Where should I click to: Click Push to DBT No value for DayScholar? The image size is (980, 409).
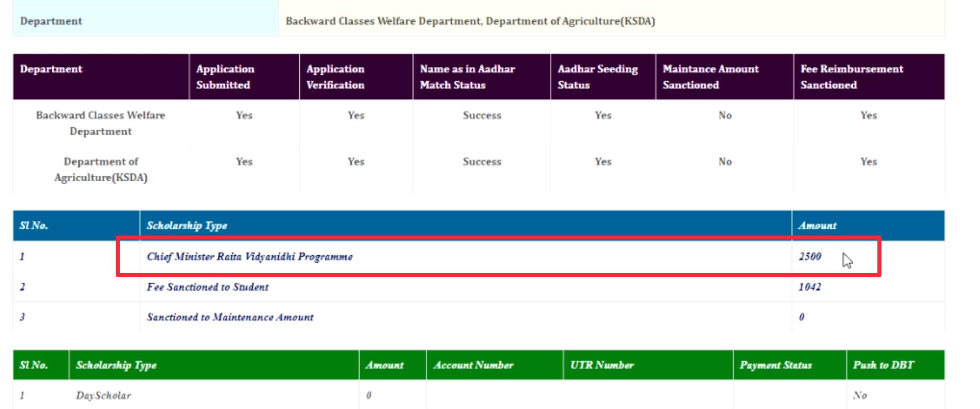click(x=860, y=396)
